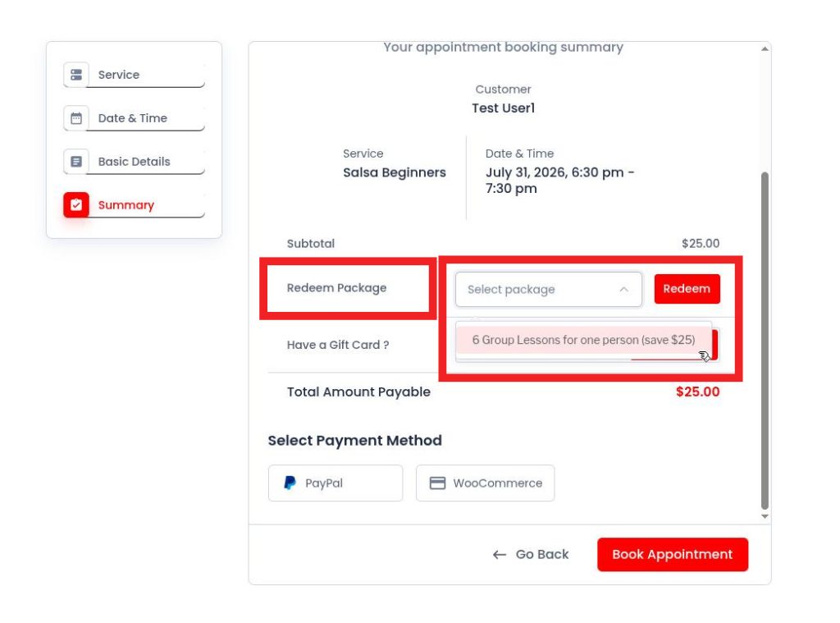Click the PayPal logo icon

click(290, 483)
